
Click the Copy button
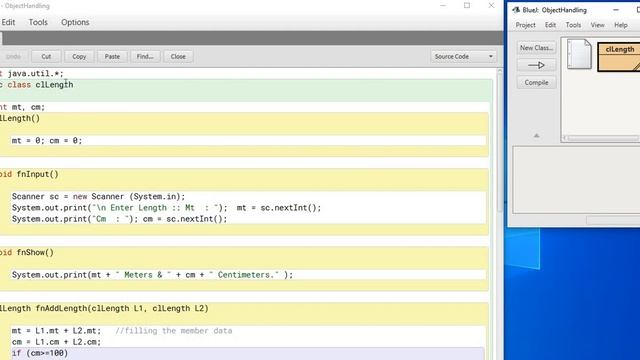click(79, 57)
